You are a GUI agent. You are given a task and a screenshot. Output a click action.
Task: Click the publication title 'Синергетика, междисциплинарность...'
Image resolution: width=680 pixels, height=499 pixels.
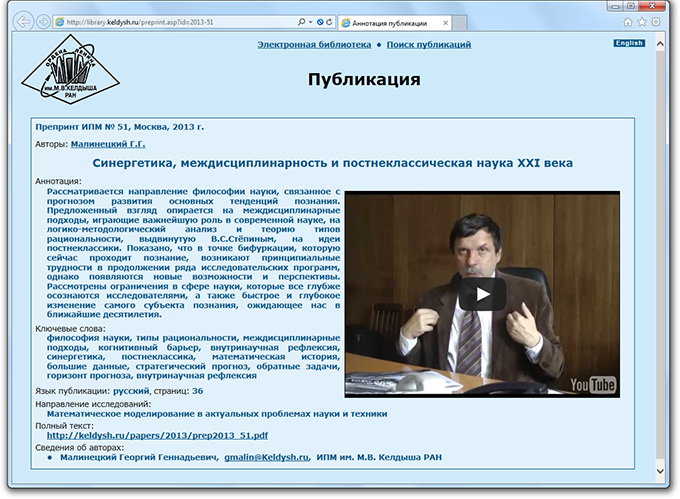click(333, 163)
